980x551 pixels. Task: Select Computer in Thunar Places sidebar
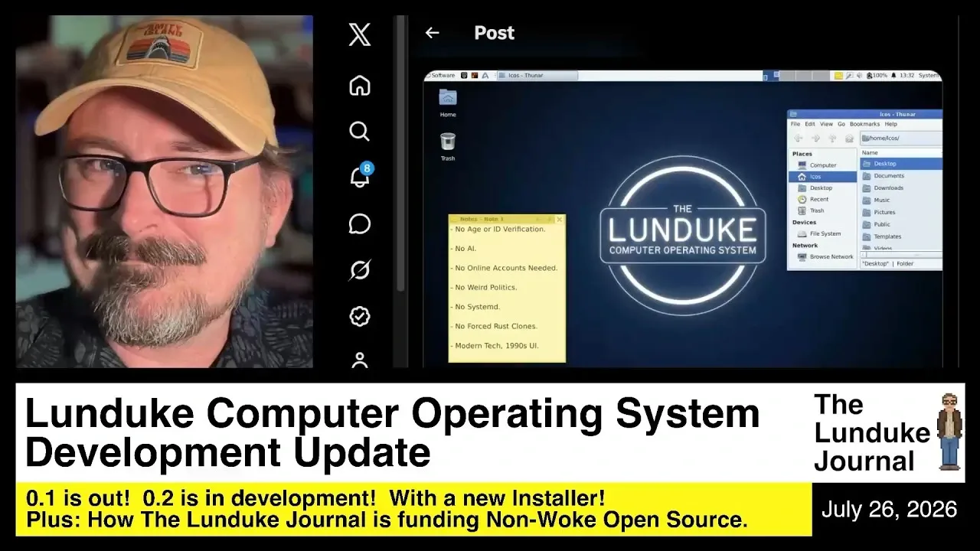click(x=822, y=165)
